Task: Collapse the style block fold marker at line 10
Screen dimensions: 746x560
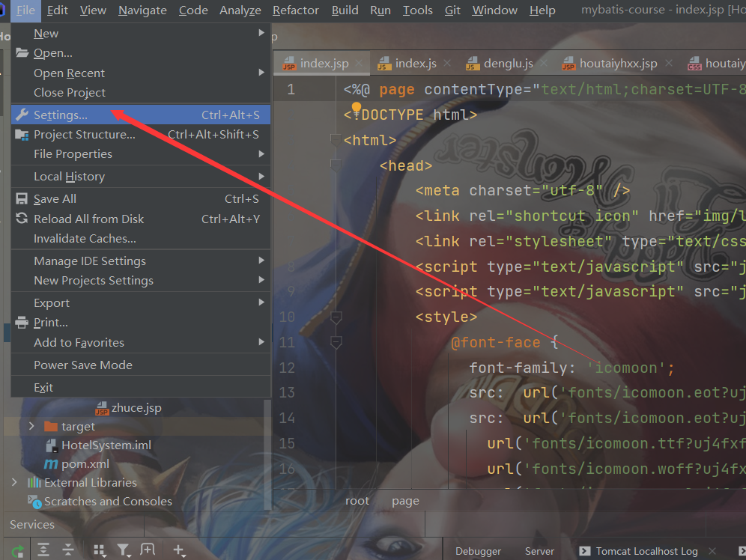Action: (x=336, y=317)
